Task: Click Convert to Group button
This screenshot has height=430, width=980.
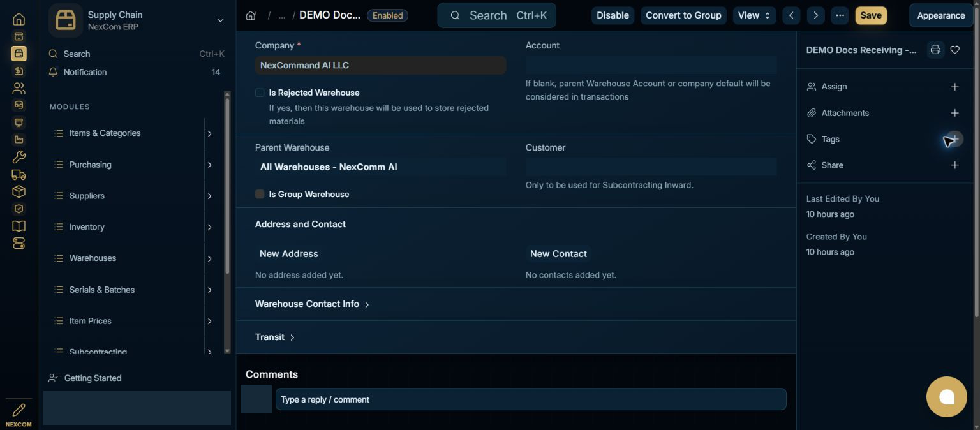Action: pyautogui.click(x=683, y=15)
